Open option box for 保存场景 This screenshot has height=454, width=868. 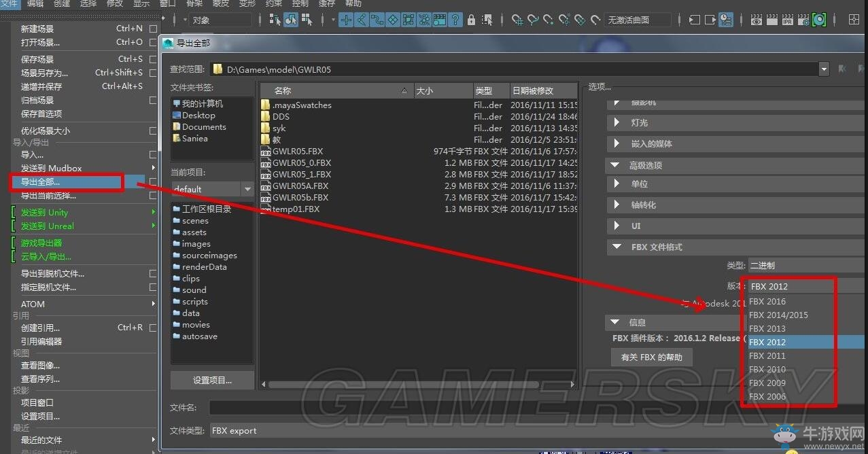click(153, 59)
